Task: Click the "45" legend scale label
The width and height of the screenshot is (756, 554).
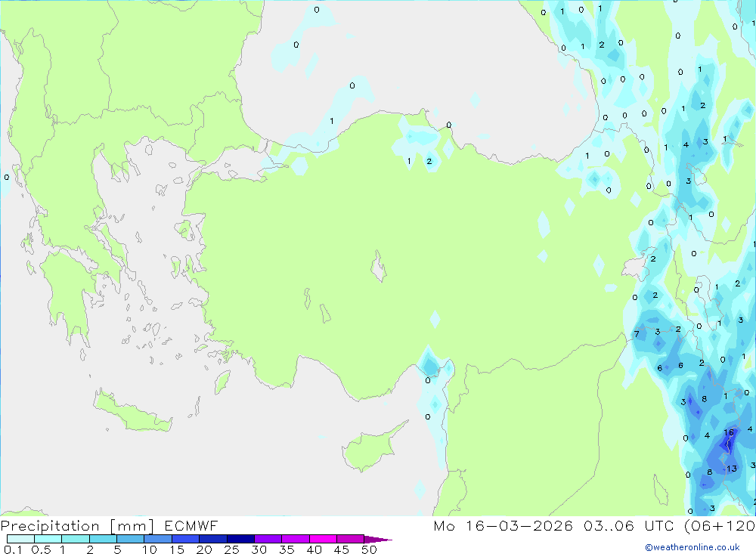Action: click(342, 549)
